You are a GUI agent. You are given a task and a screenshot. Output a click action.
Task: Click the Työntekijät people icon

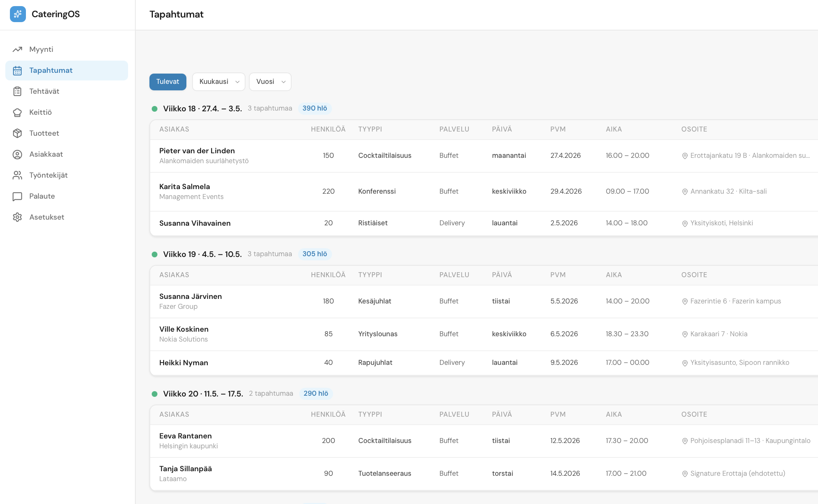point(17,175)
